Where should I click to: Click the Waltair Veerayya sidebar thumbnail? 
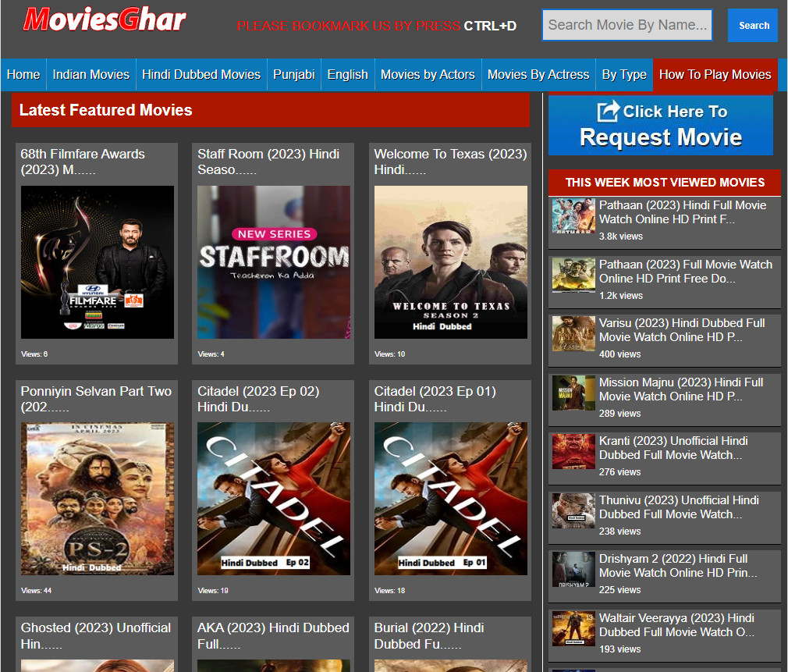pos(573,628)
